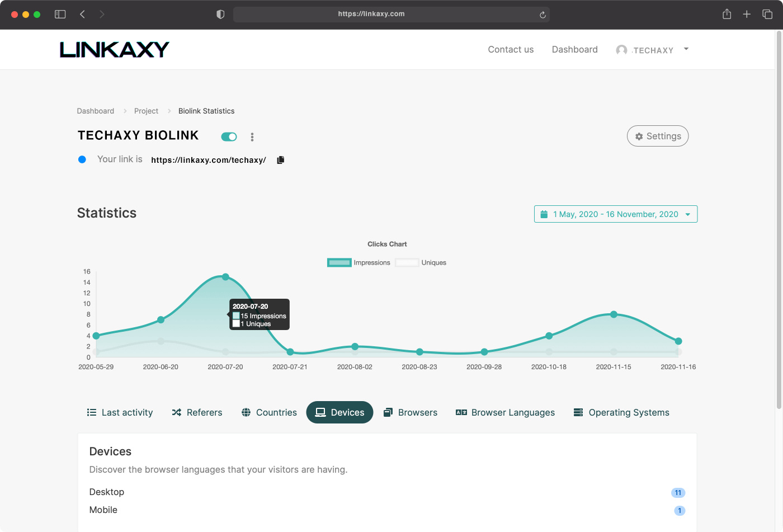783x532 pixels.
Task: Expand the TECHAXY account dropdown arrow
Action: pyautogui.click(x=686, y=49)
